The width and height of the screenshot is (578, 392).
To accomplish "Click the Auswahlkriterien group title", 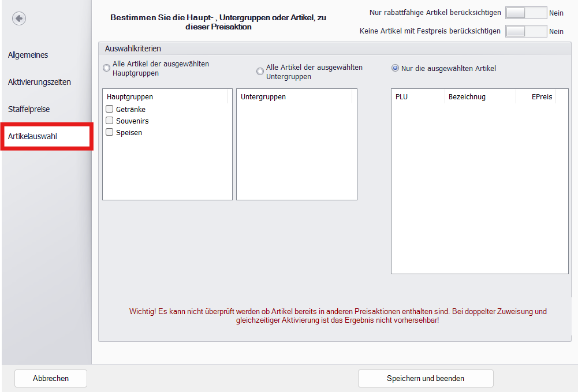I will tap(133, 48).
